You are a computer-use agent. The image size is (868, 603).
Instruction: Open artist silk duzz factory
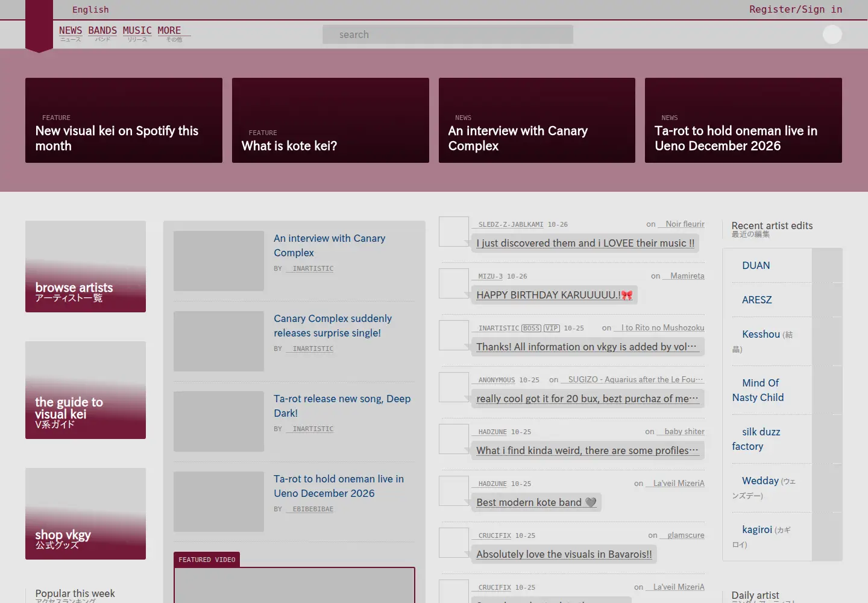(756, 439)
